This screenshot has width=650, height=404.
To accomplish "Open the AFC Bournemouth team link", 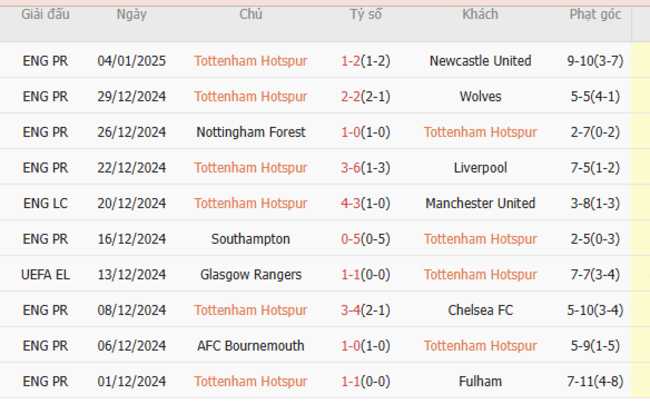I will [250, 346].
